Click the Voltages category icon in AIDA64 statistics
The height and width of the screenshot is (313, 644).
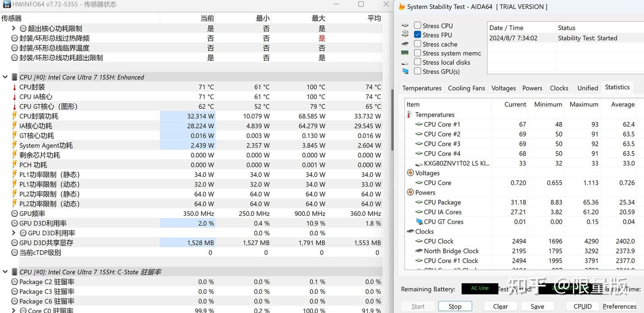[x=410, y=173]
